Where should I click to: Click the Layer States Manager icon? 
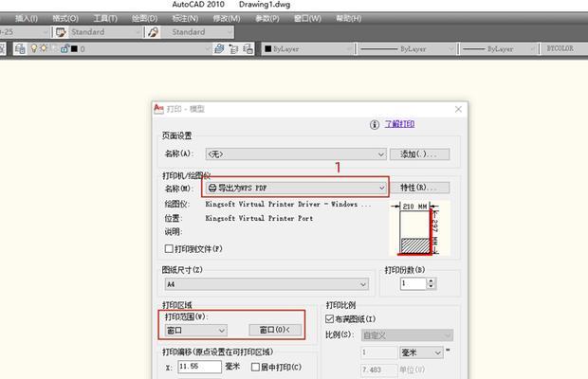pos(248,48)
